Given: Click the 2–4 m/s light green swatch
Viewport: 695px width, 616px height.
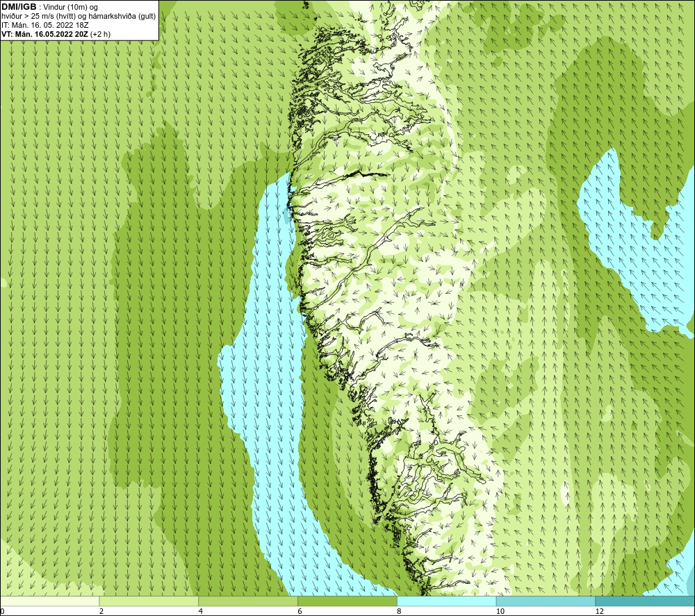Looking at the screenshot, I should (x=149, y=601).
